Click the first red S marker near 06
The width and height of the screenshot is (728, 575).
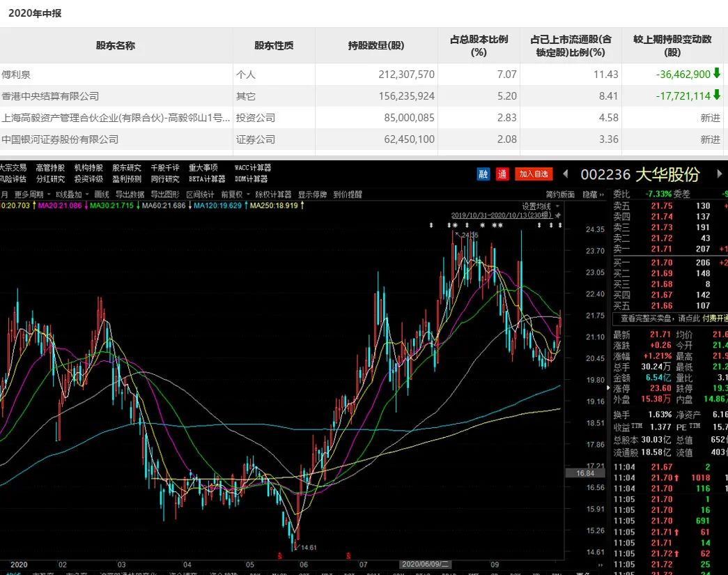coord(280,555)
